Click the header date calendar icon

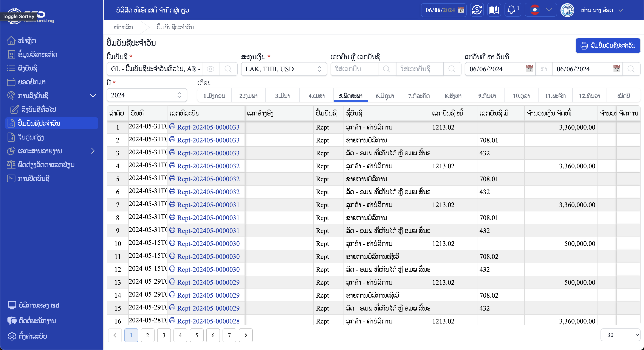[x=461, y=10]
